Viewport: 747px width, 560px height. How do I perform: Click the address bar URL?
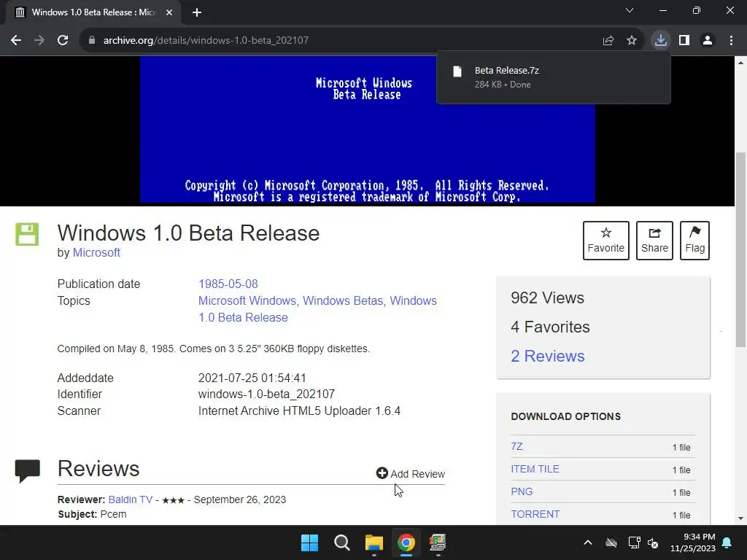[x=206, y=41]
